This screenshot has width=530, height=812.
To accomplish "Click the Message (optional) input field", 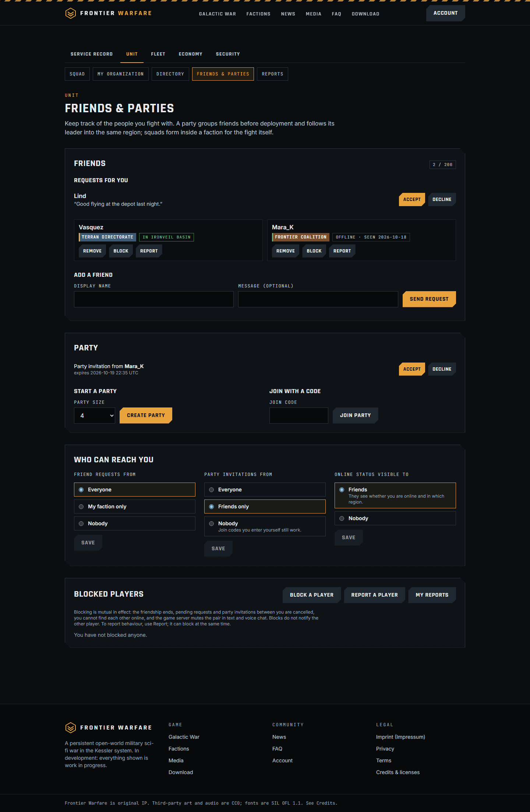I will (x=318, y=299).
